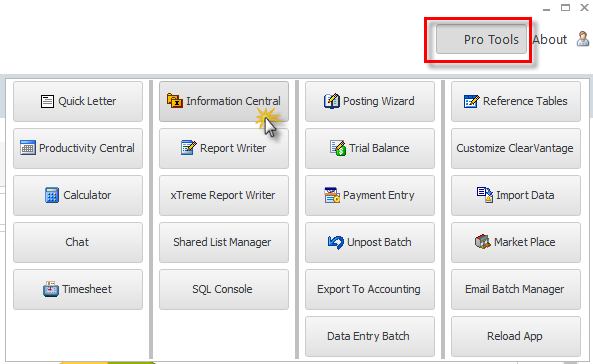
Task: Click the Trial Balance dollar icon
Action: 338,148
